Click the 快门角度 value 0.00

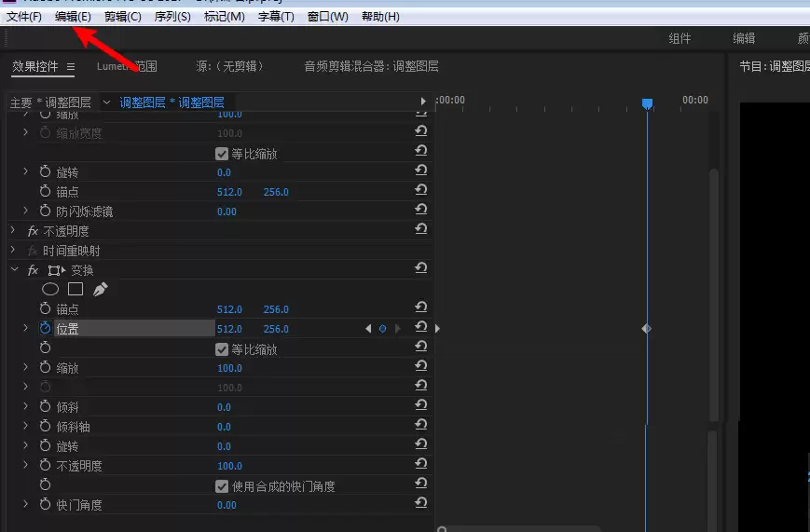click(x=227, y=505)
